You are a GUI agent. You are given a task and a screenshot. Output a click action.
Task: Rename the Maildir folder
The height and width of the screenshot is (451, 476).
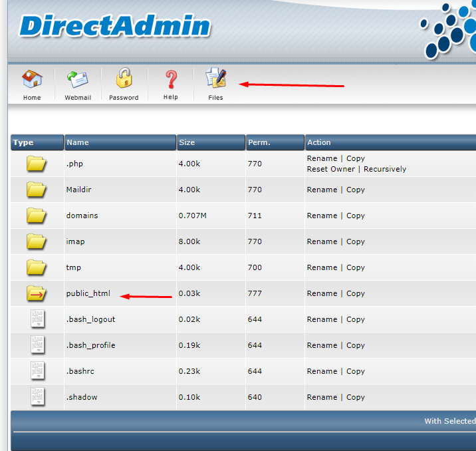[x=322, y=190]
